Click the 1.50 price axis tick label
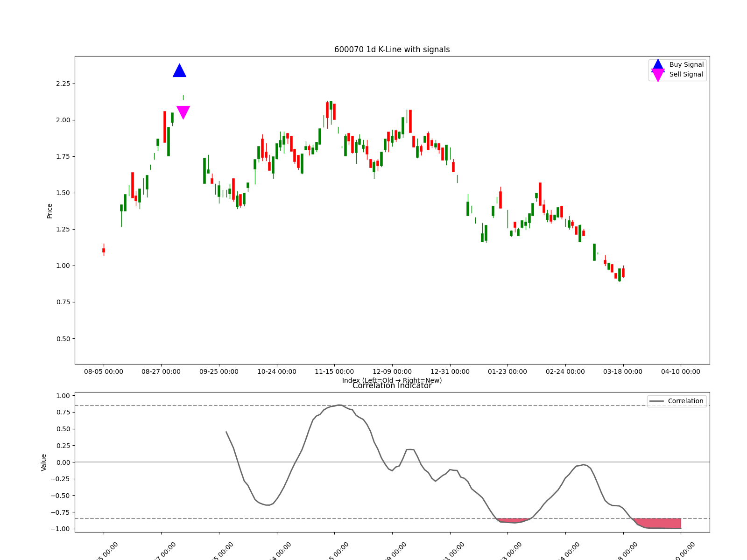This screenshot has width=747, height=560. click(x=63, y=193)
